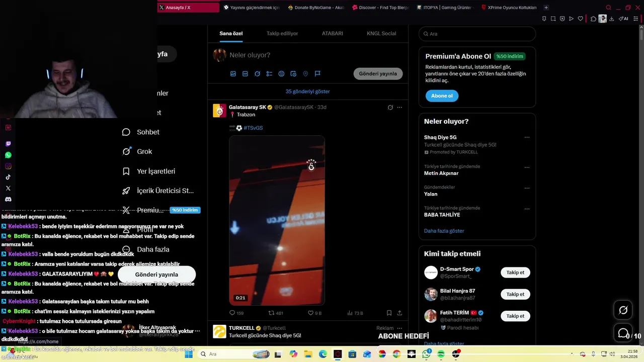
Task: Play the Galatasaray SK video thumbnail
Action: (277, 220)
